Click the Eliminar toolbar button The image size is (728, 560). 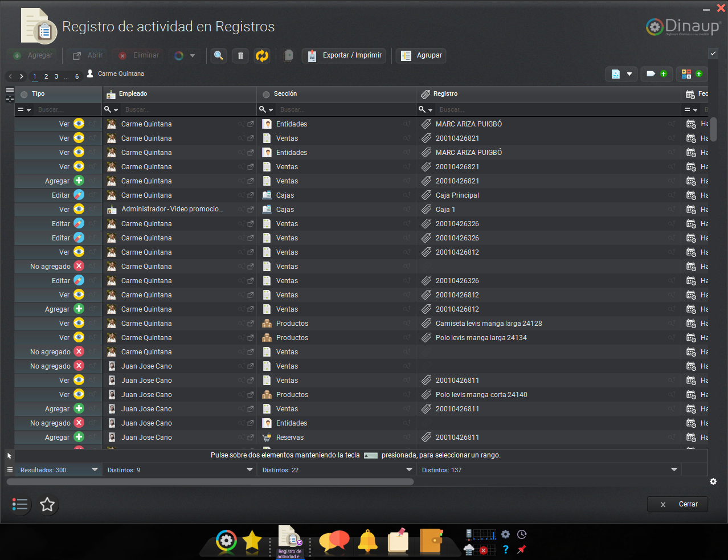click(x=138, y=55)
